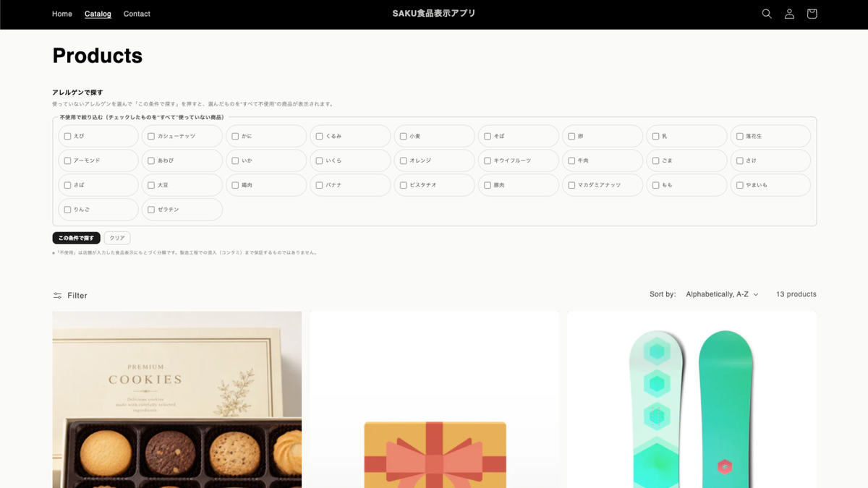Viewport: 868px width, 488px height.
Task: Click the Products page heading
Action: [98, 56]
